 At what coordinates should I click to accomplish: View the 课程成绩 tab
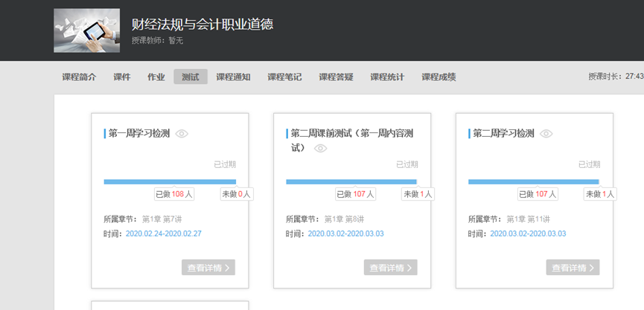coord(439,77)
